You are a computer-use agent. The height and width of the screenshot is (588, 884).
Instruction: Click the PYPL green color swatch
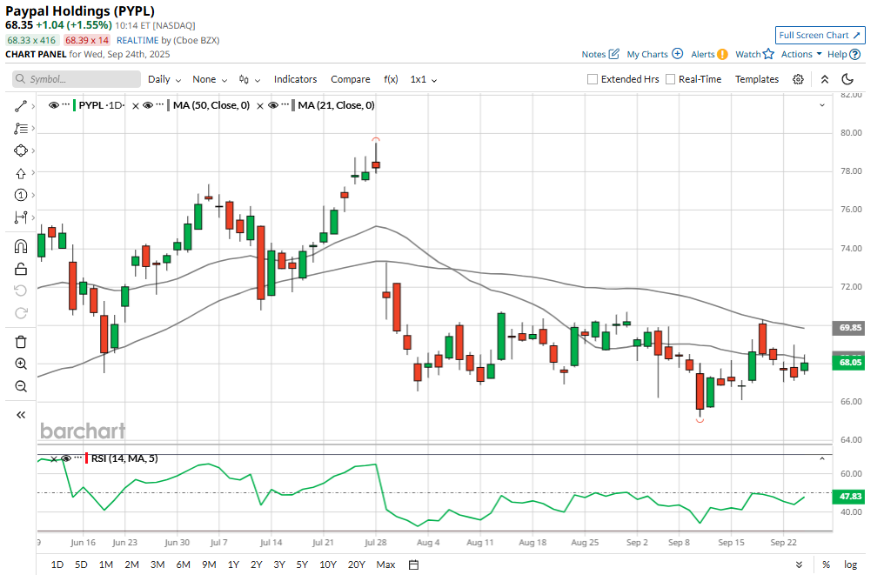pyautogui.click(x=75, y=105)
